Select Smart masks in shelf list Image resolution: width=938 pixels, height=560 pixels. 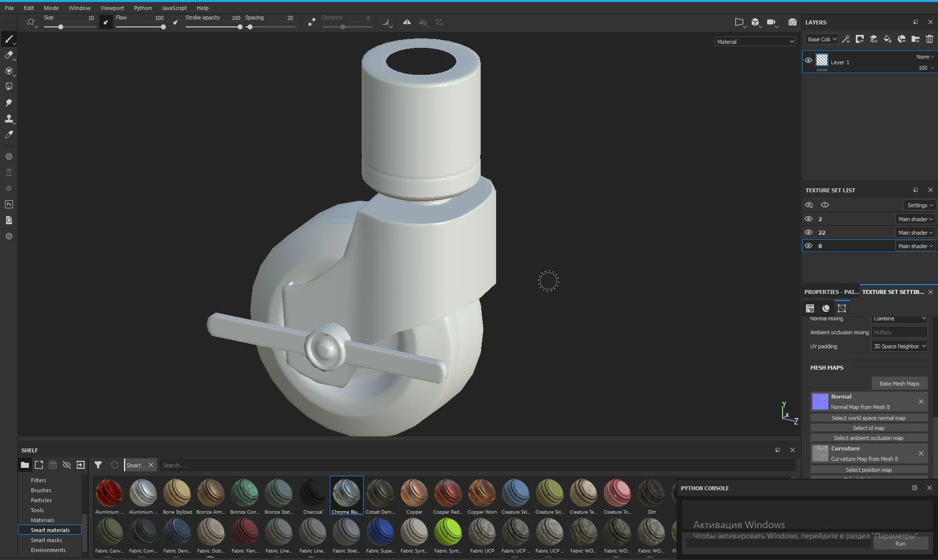[x=46, y=540]
